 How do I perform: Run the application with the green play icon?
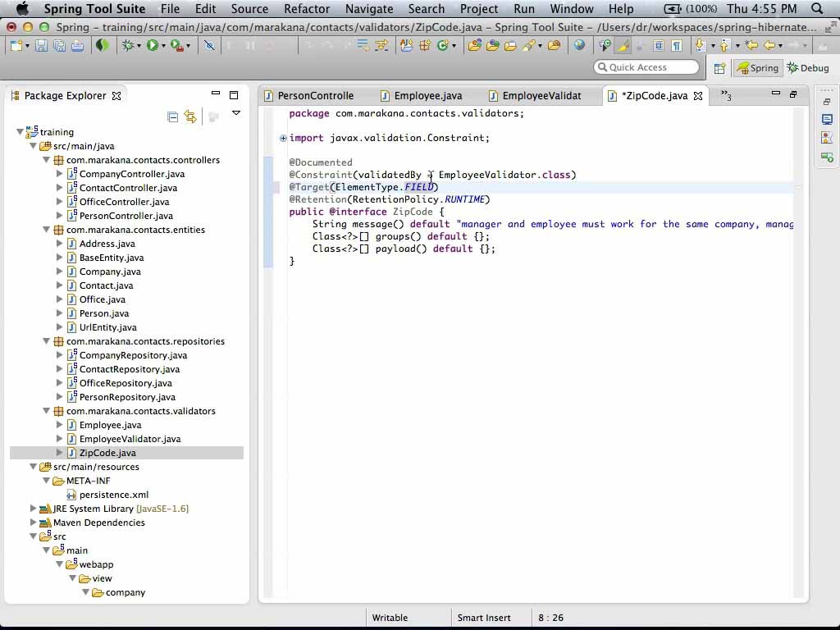153,46
